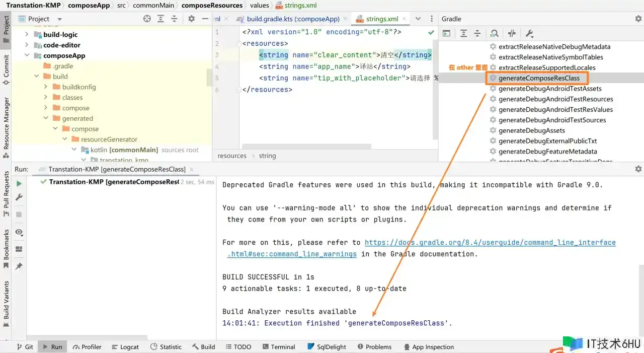Switch to build.gradle.kts editor tab
The image size is (644, 353).
[x=293, y=19]
